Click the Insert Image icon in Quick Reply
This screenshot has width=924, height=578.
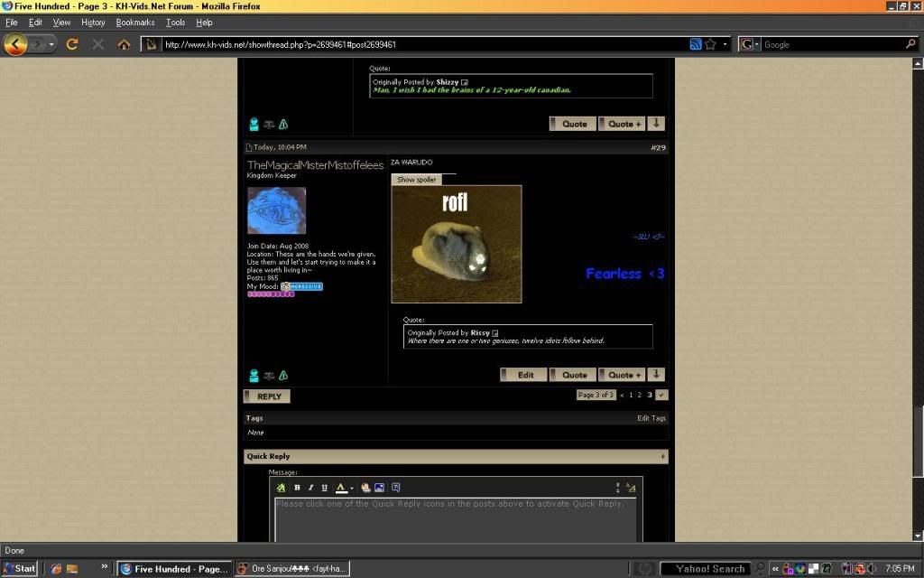(x=380, y=488)
